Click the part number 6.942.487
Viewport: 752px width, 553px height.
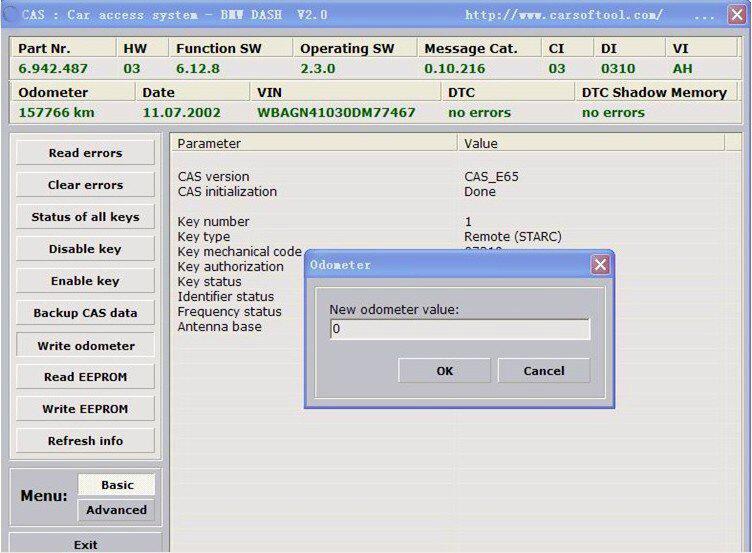(53, 69)
